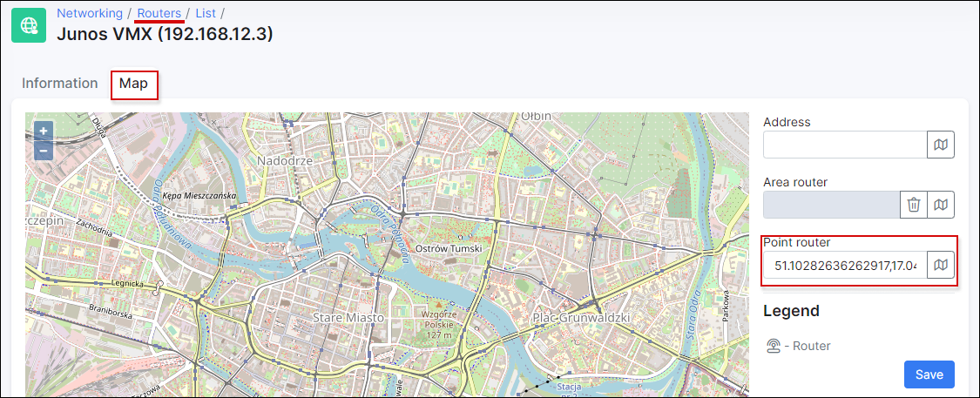Screen dimensions: 980x398
Task: Click map icon next to Area router
Action: click(x=941, y=205)
